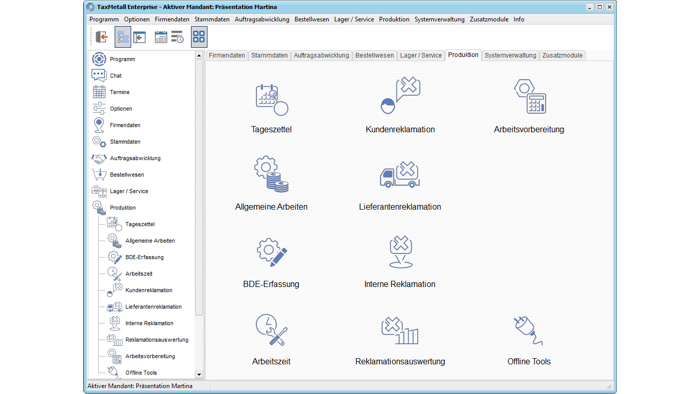
Task: Click the collapse sidebar toolbar icon
Action: (140, 37)
